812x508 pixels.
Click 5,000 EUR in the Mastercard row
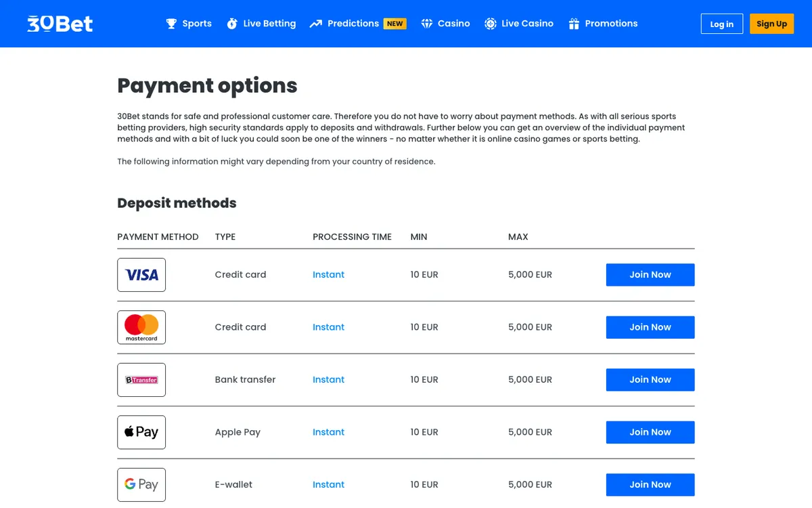[x=530, y=327]
